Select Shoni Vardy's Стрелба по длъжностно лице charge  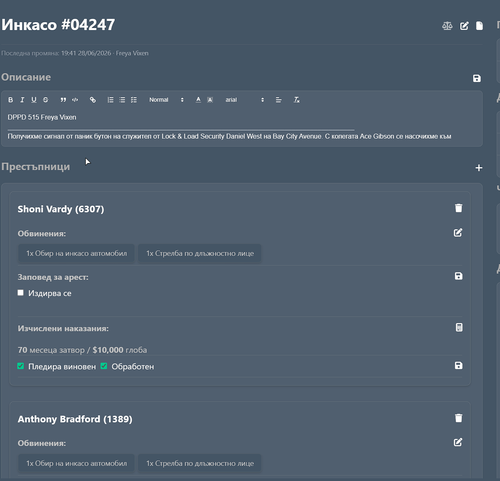coord(200,254)
